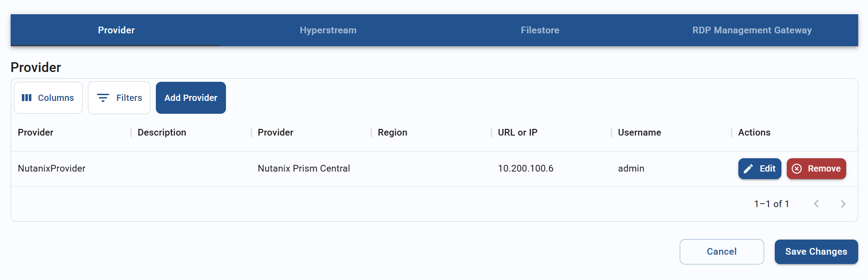Viewport: 868px width, 280px height.
Task: Cancel the provider configuration changes
Action: [x=721, y=252]
